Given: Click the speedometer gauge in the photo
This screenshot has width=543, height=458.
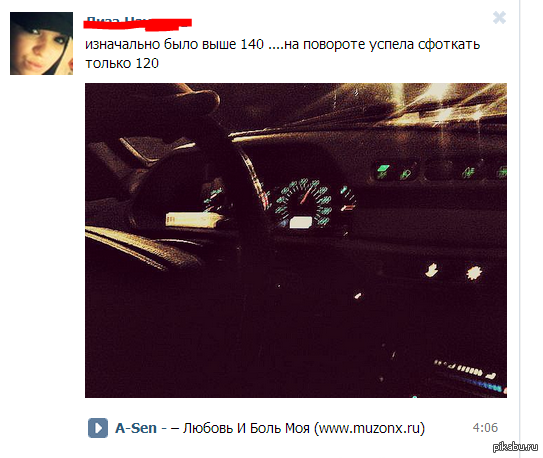Looking at the screenshot, I should 305,203.
